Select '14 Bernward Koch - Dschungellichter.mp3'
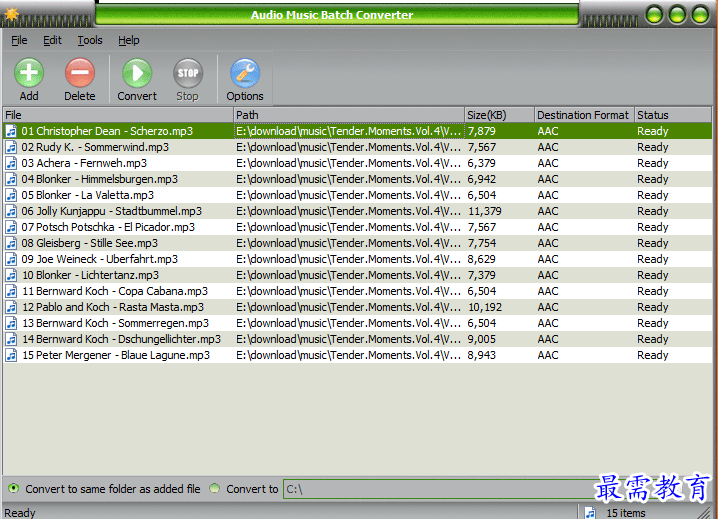The height and width of the screenshot is (519, 718). pyautogui.click(x=358, y=339)
